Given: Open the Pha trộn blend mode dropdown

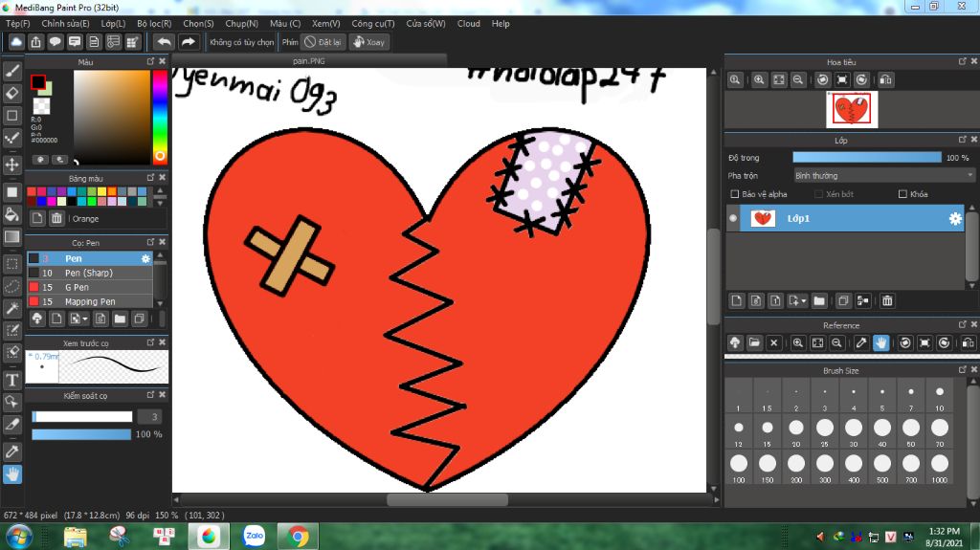Looking at the screenshot, I should [x=884, y=176].
